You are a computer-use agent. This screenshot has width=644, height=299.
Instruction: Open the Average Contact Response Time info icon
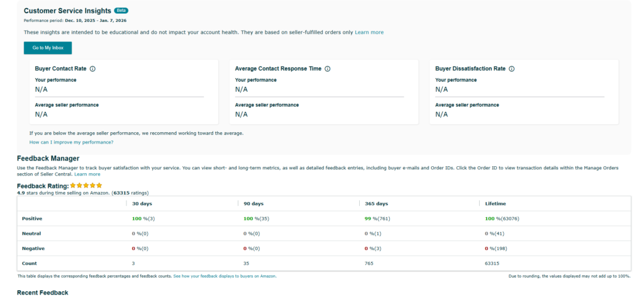(x=327, y=69)
